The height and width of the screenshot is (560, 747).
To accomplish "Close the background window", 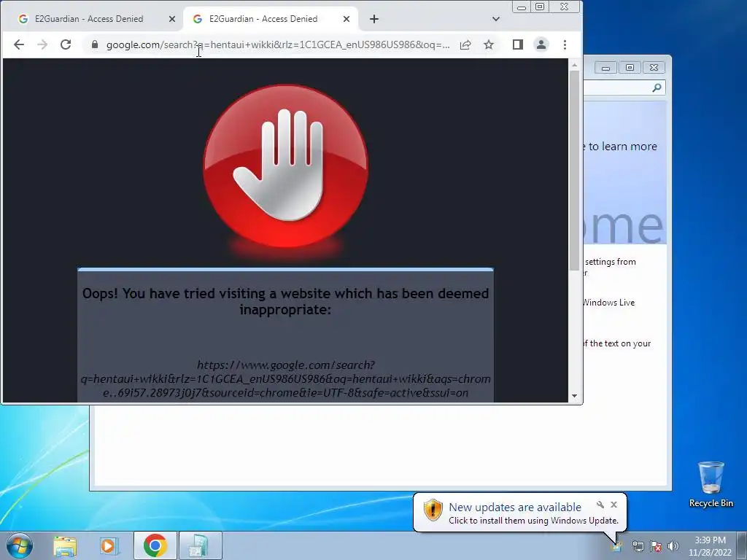I will 654,68.
